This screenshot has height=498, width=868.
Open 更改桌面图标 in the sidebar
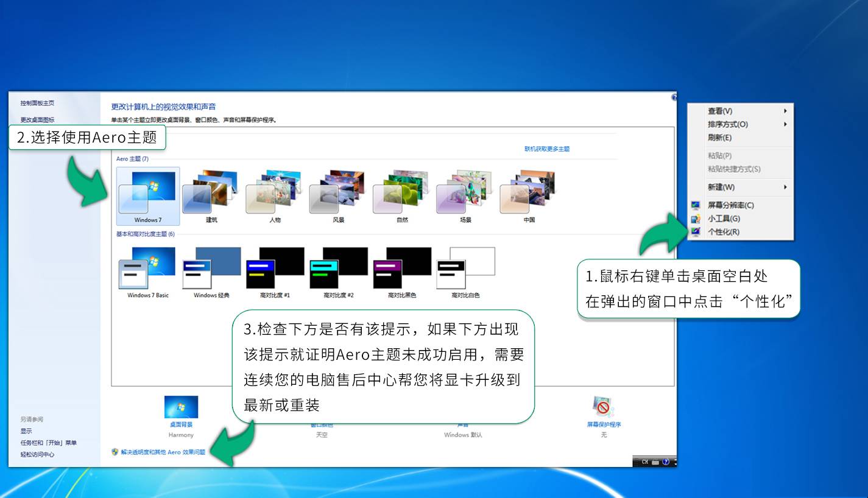coord(37,120)
